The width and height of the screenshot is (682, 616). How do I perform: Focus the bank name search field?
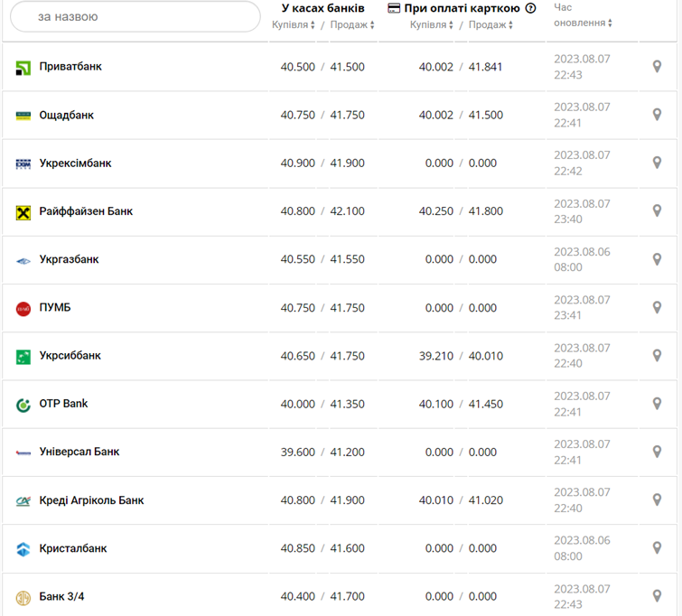[135, 17]
